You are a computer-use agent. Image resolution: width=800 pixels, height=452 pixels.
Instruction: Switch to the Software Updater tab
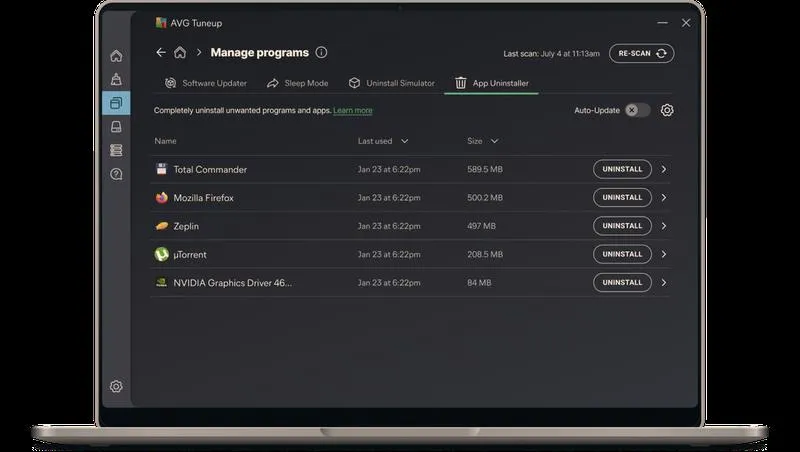click(x=206, y=83)
